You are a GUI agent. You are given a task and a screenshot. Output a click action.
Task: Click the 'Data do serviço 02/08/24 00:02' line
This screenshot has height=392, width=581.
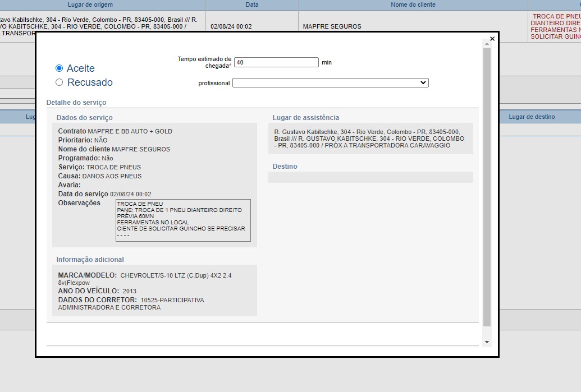click(x=104, y=194)
